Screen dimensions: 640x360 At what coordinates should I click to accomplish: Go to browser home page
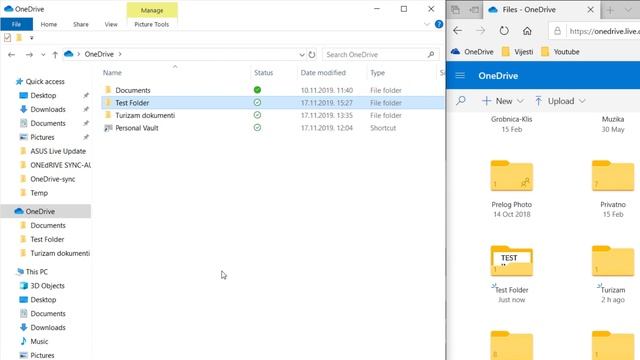coord(527,31)
